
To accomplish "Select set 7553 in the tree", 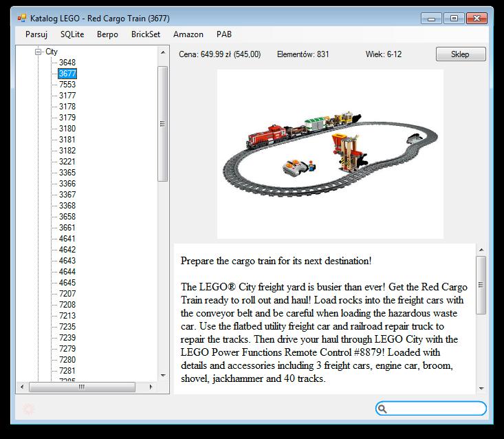I will coord(67,85).
